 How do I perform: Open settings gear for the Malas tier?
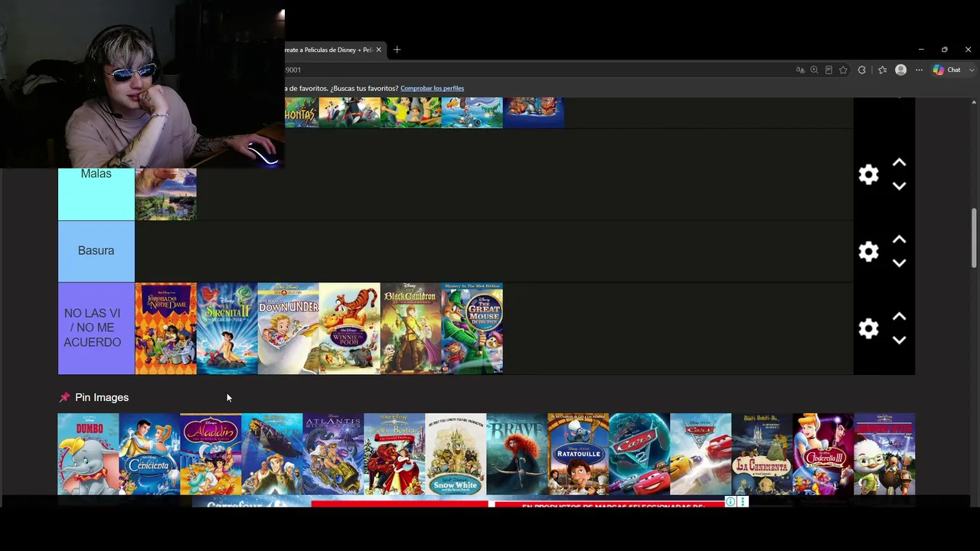click(x=868, y=174)
